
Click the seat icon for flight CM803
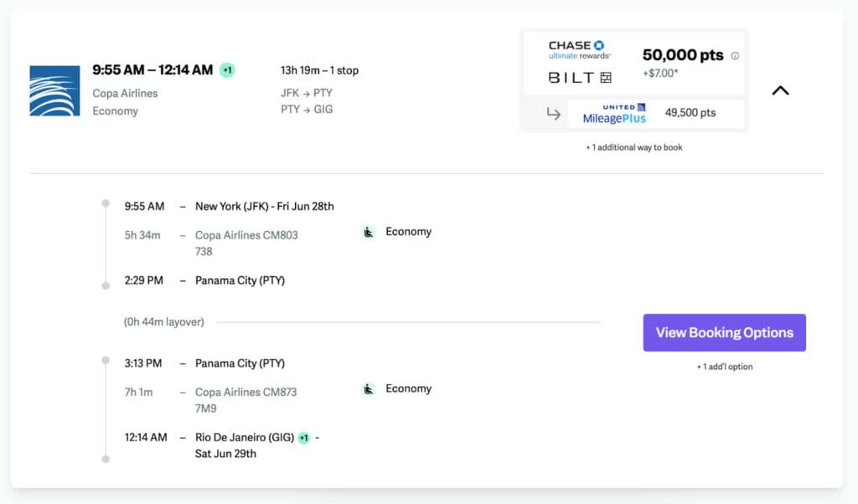click(369, 232)
